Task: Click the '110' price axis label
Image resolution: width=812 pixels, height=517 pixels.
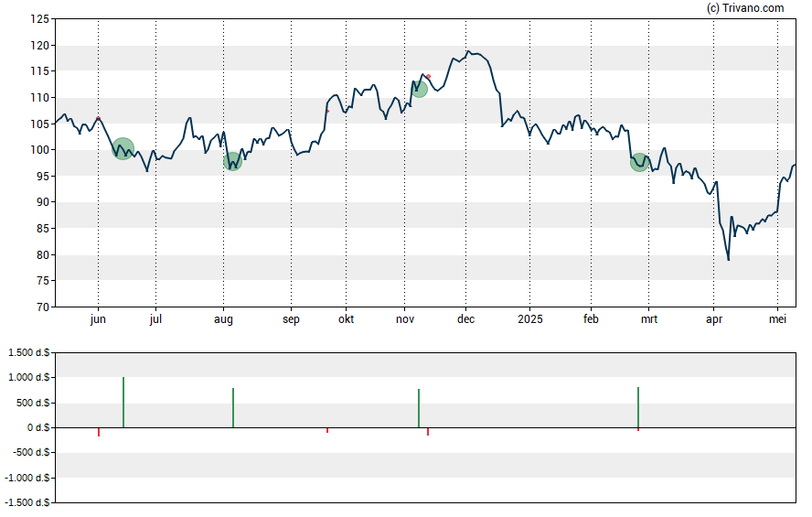Action: click(x=40, y=98)
